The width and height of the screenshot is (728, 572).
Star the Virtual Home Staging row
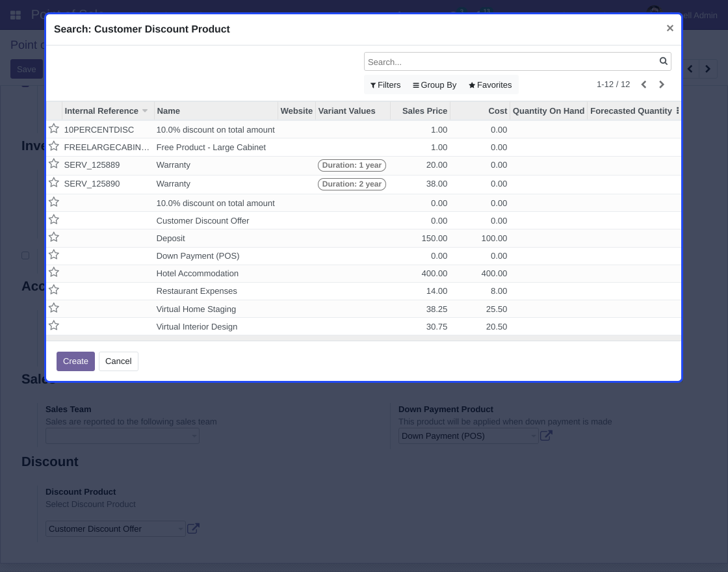click(54, 308)
